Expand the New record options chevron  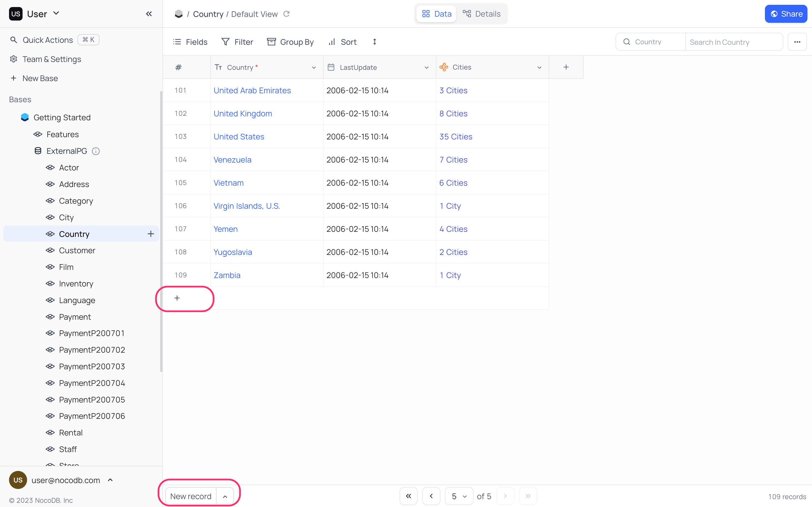coord(225,496)
